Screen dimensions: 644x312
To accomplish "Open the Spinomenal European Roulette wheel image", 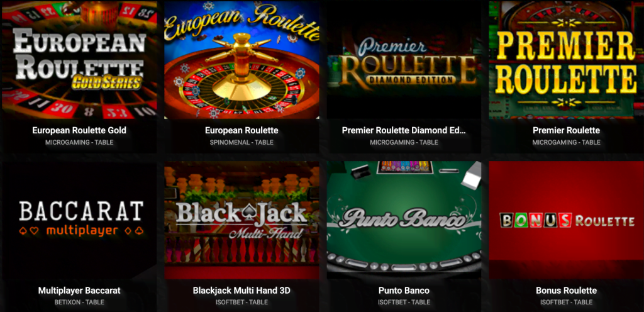I will pyautogui.click(x=241, y=60).
